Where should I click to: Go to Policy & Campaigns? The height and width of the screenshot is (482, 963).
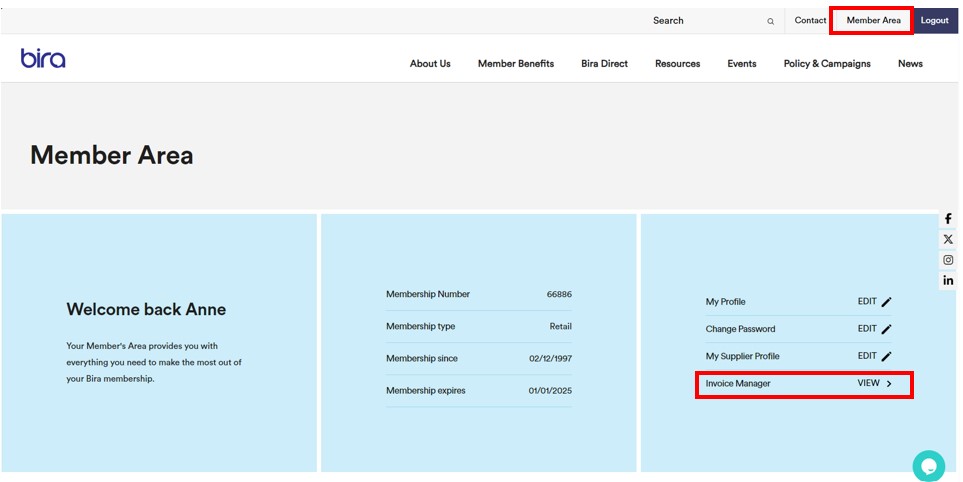point(827,64)
